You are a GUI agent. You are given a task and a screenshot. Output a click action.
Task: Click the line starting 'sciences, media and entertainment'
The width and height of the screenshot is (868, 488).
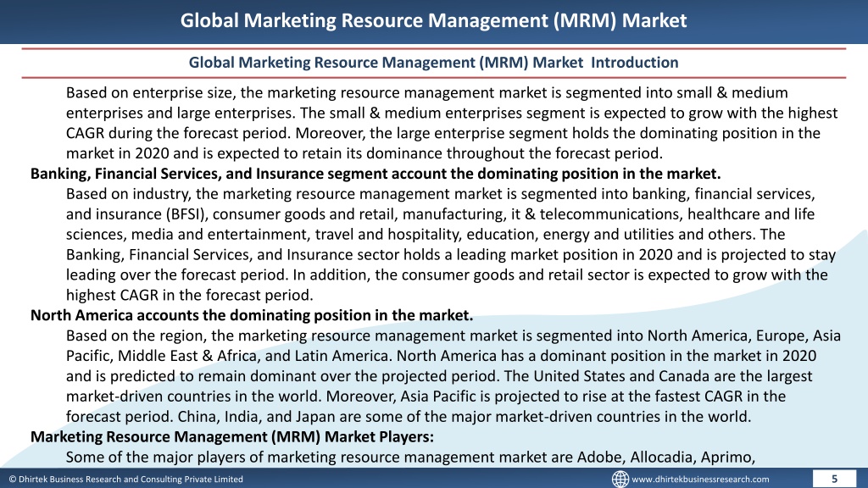click(x=426, y=235)
